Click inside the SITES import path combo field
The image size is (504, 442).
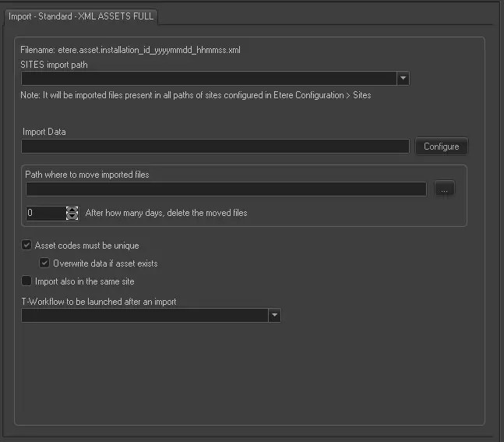tap(209, 79)
